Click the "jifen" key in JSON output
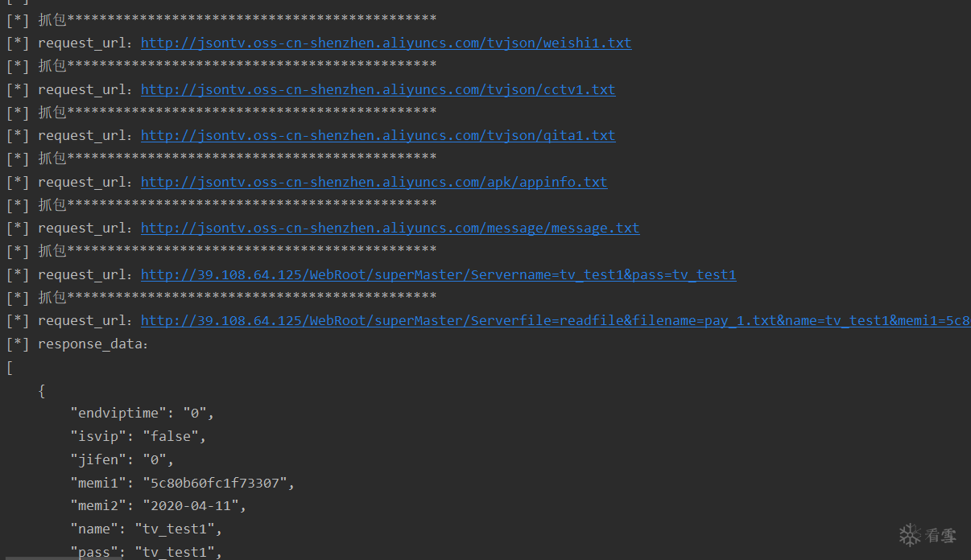This screenshot has width=971, height=560. coord(98,460)
